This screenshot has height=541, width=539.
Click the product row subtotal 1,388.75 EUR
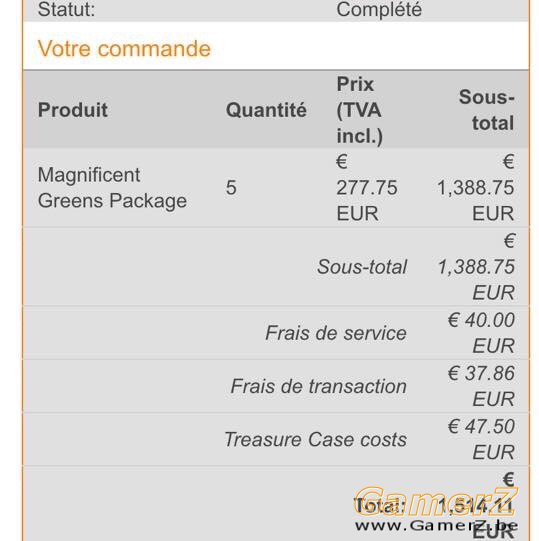click(x=476, y=188)
